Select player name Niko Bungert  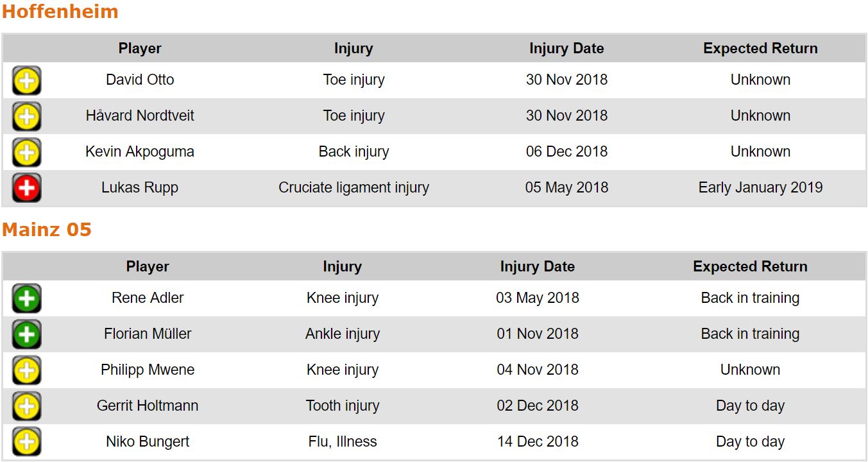click(x=148, y=442)
